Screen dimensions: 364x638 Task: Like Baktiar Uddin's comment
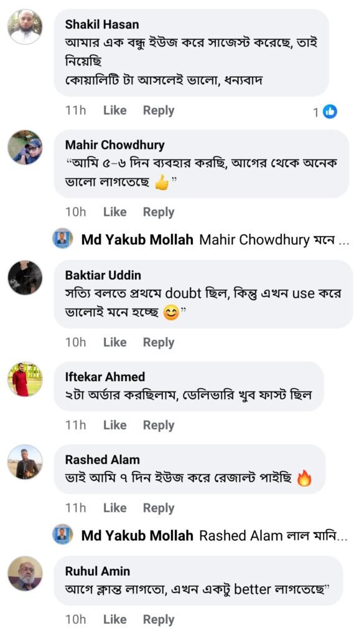[114, 343]
